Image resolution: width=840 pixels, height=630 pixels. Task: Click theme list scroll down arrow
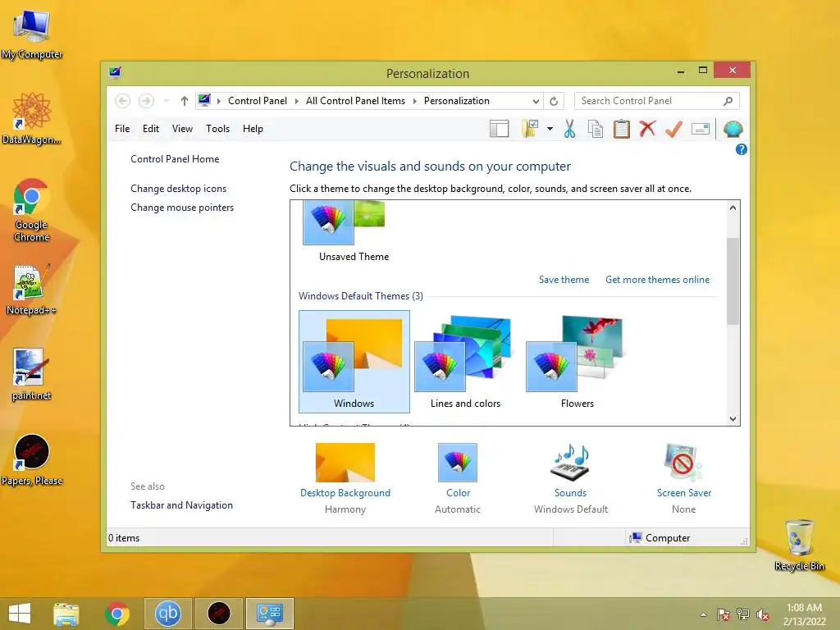pos(733,419)
